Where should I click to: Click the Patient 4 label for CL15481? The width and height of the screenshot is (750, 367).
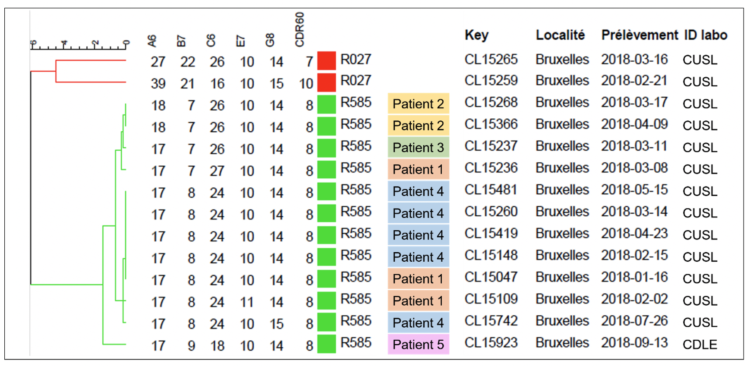[x=419, y=191]
